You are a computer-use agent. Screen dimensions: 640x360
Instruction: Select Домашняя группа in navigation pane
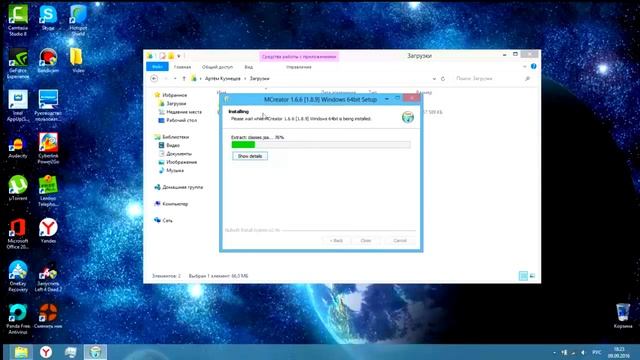[179, 187]
